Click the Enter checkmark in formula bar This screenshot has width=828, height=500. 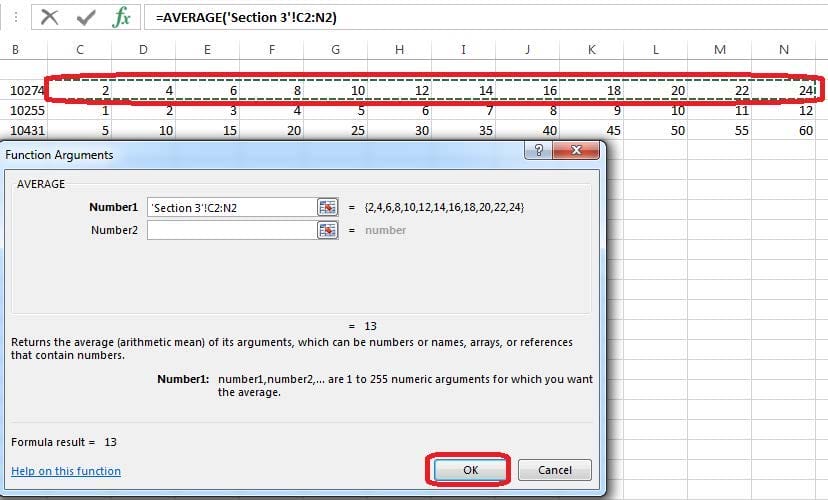86,18
